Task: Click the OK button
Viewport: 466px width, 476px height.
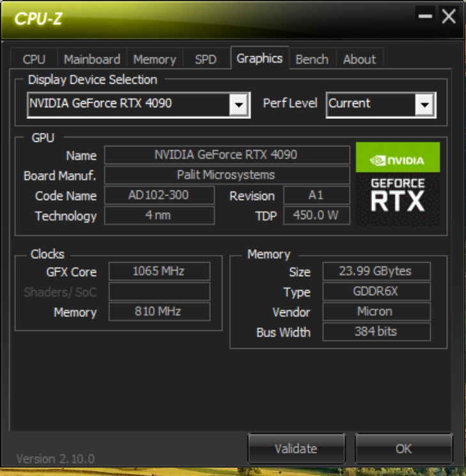Action: [x=404, y=449]
